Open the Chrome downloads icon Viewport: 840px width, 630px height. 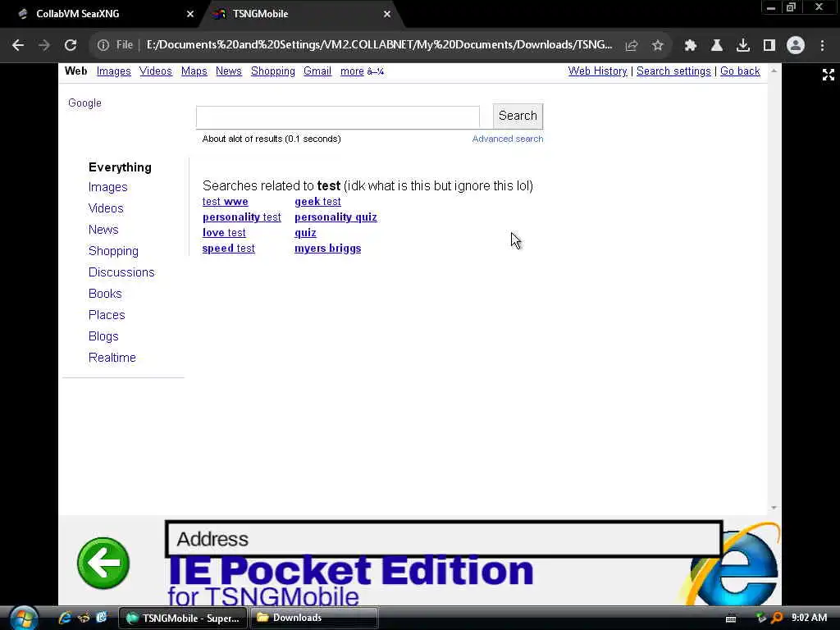743,46
